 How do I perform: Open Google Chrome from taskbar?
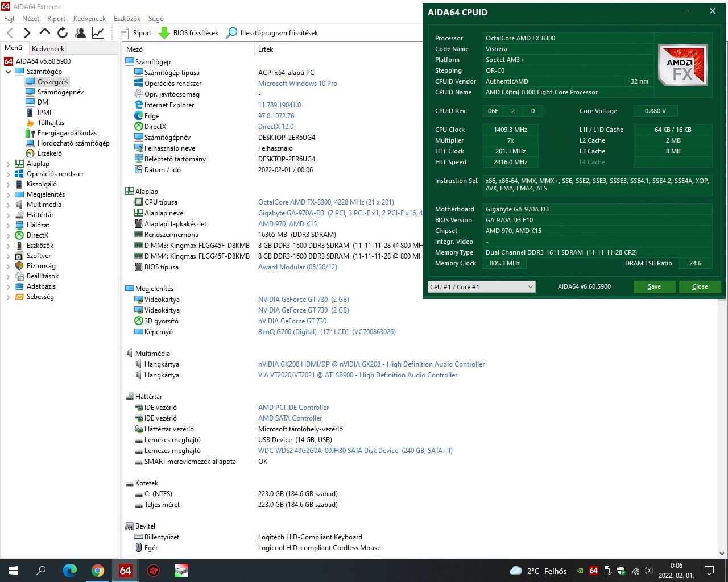(98, 571)
